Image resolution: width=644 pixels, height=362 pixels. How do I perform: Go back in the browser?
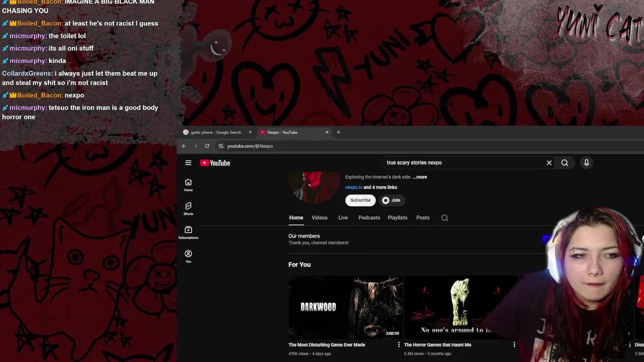click(x=184, y=146)
